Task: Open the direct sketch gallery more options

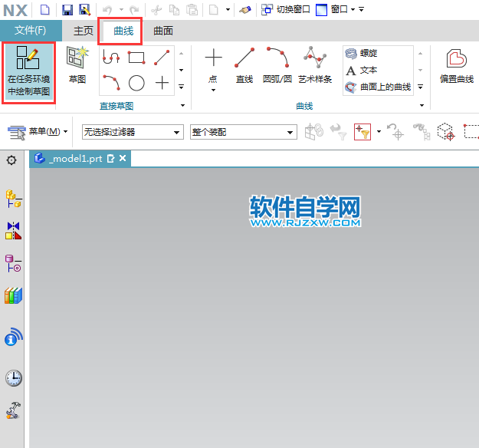Action: [x=181, y=87]
